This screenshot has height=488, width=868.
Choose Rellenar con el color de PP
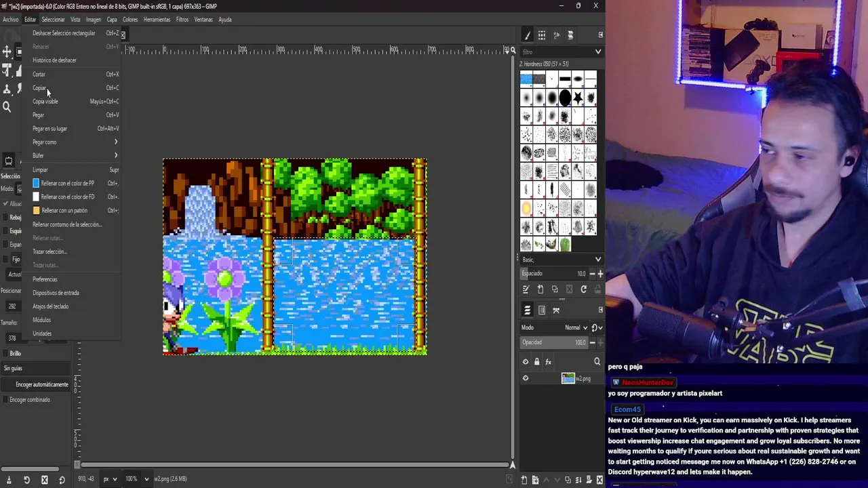75,184
